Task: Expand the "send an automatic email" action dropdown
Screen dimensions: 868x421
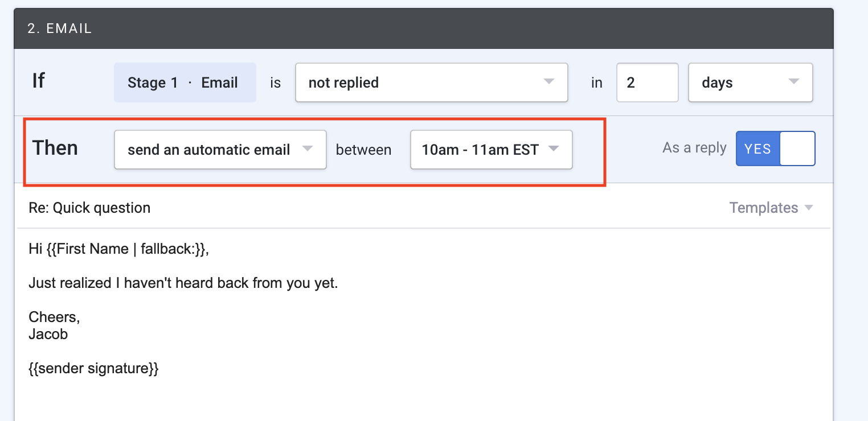Action: point(220,150)
